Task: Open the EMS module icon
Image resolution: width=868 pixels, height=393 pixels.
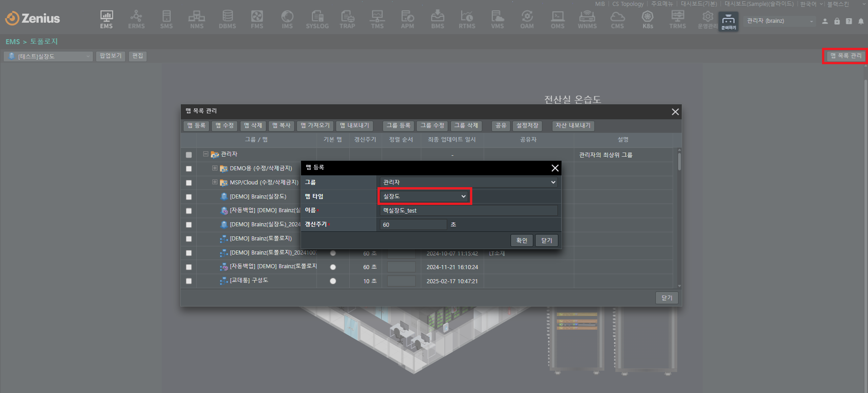Action: (107, 20)
